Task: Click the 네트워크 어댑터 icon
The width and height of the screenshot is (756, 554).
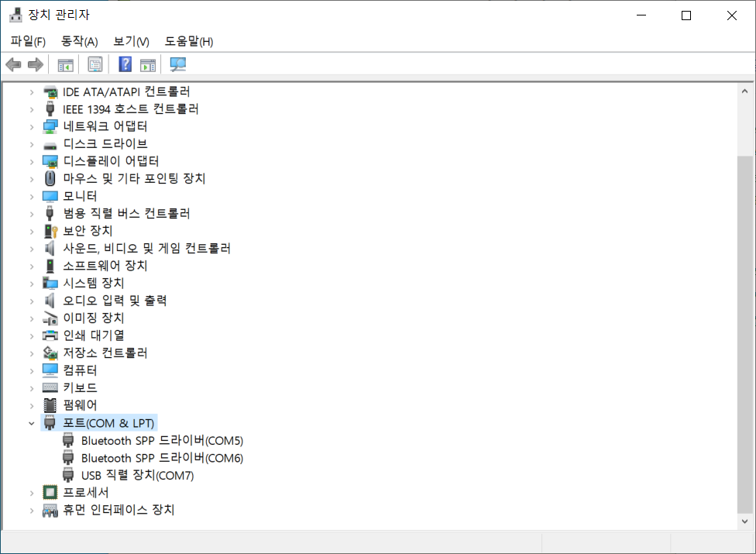Action: pyautogui.click(x=50, y=126)
